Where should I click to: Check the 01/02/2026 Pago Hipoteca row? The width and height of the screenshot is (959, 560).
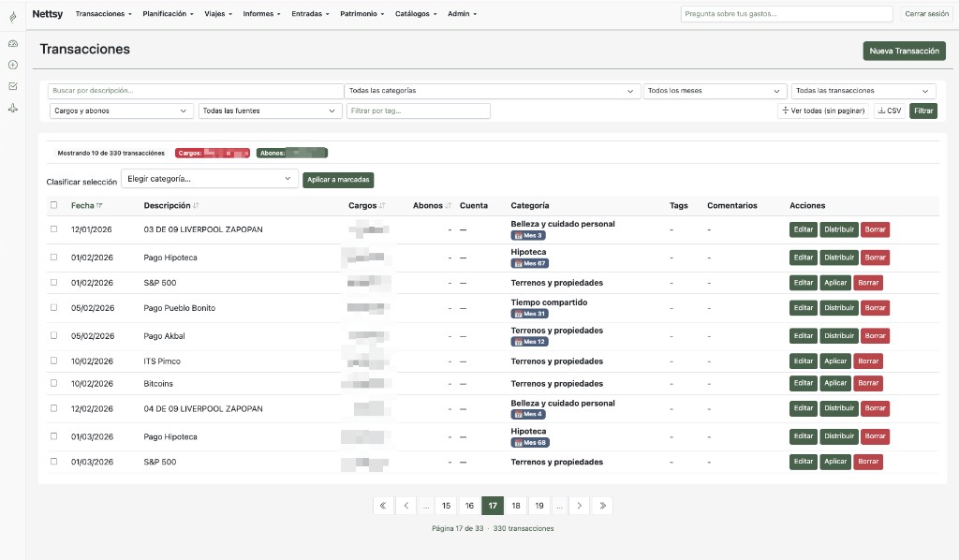(x=53, y=258)
